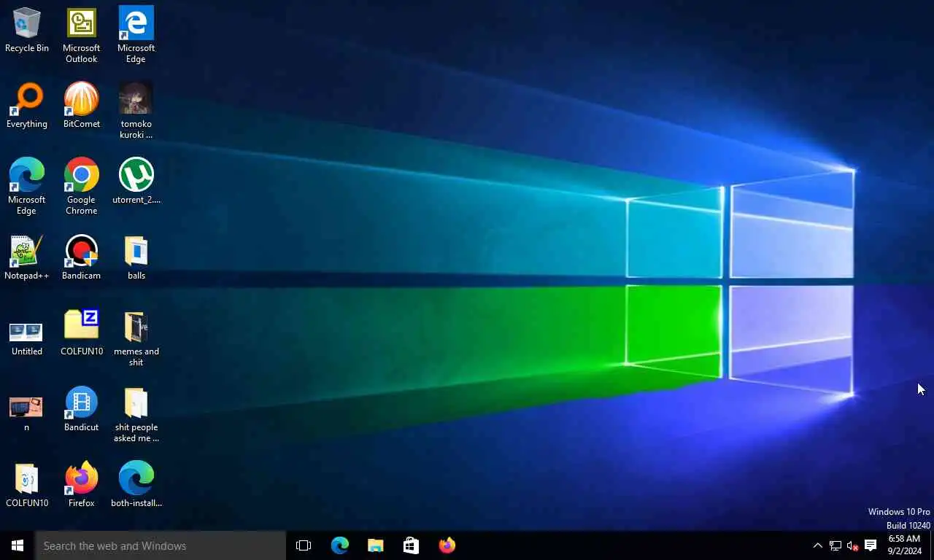Viewport: 934px width, 560px height.
Task: Select the Bandicut desktop shortcut
Action: (x=81, y=409)
